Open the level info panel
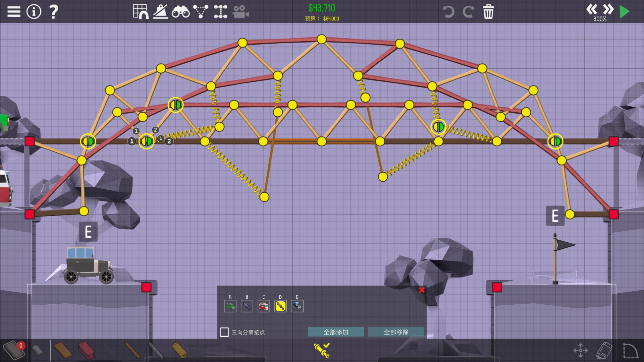 tap(34, 12)
